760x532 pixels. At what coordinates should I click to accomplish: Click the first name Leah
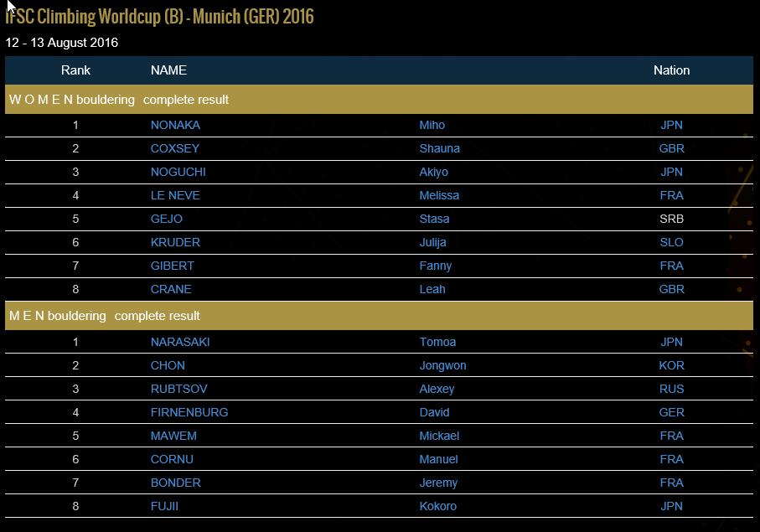point(432,289)
